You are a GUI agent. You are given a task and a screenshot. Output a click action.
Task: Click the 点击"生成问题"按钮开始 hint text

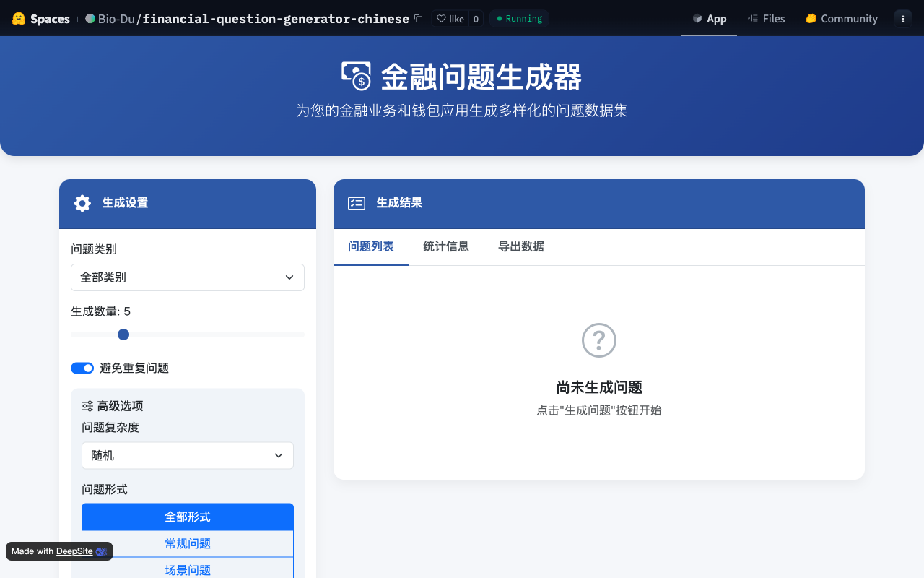599,410
